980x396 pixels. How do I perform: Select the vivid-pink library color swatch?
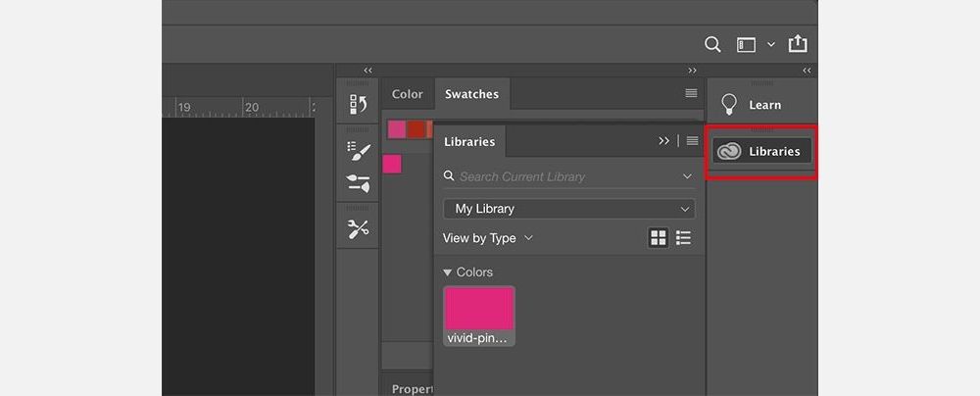pos(479,309)
